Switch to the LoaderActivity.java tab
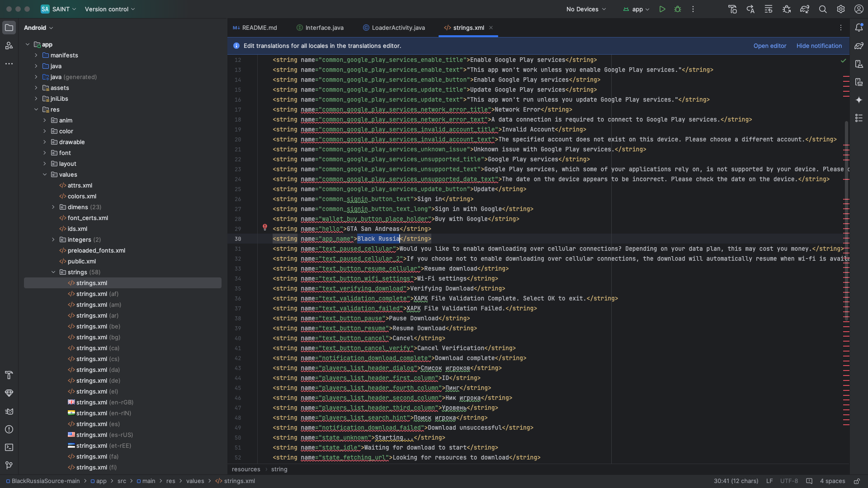 [394, 28]
